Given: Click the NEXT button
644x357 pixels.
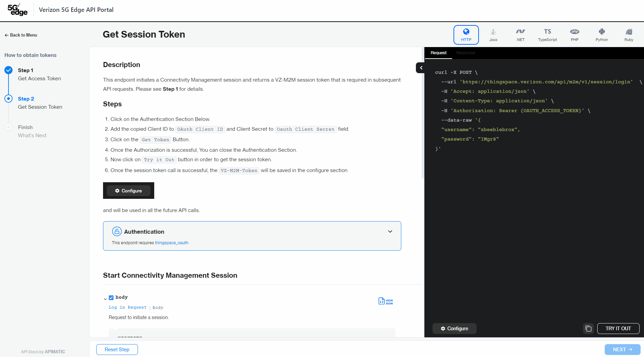Looking at the screenshot, I should (x=622, y=350).
